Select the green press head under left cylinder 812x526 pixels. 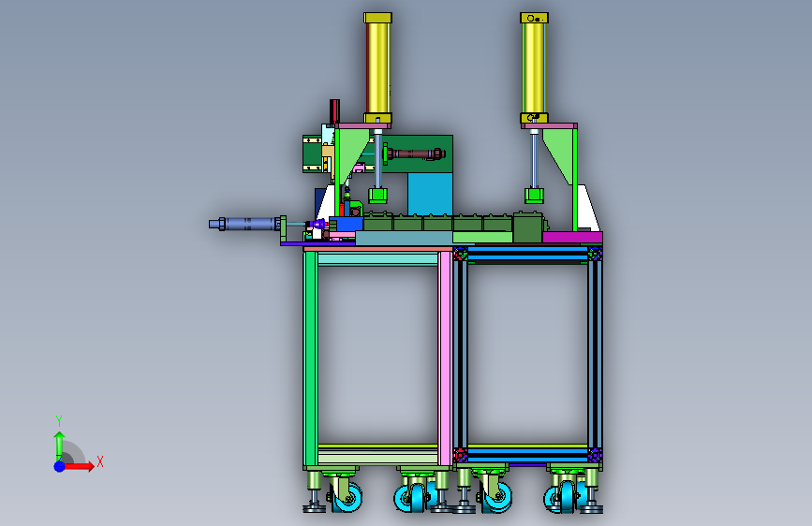coord(378,196)
